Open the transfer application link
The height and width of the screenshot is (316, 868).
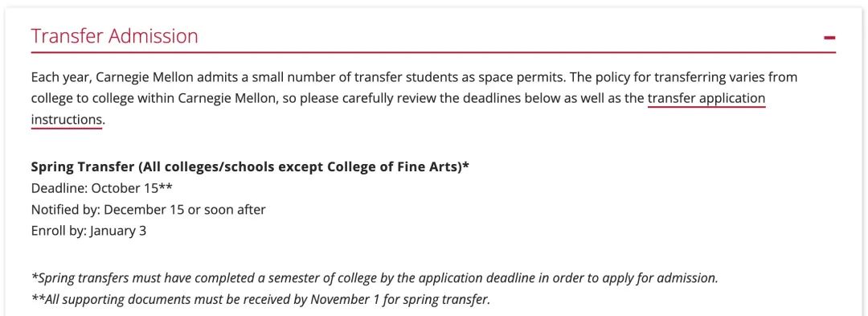click(x=706, y=99)
